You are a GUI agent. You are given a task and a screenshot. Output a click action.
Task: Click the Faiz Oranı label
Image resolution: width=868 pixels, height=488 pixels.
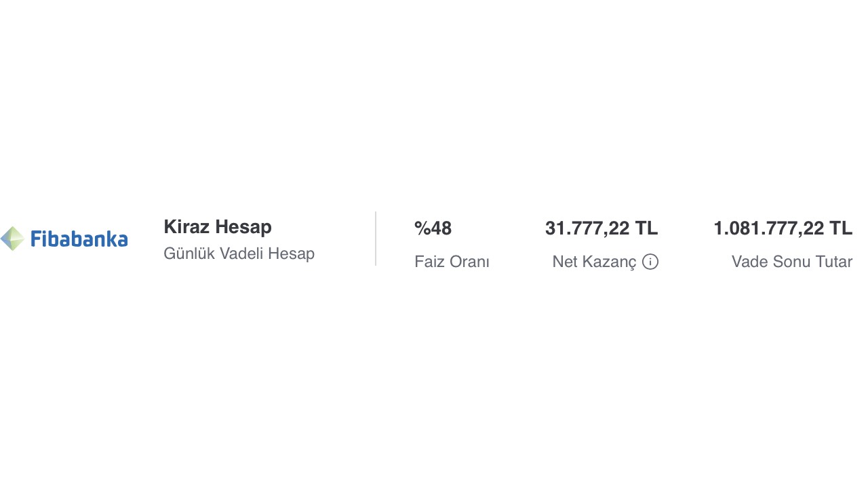[x=452, y=262]
